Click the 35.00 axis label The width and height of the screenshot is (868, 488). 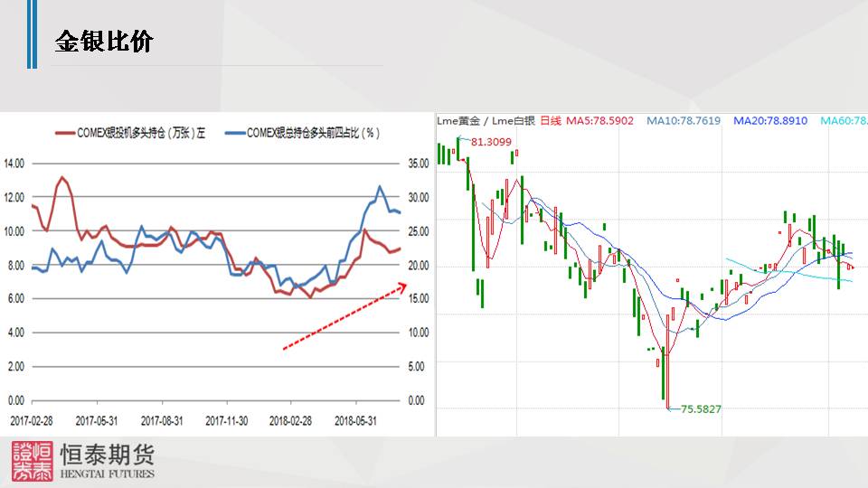pos(419,164)
